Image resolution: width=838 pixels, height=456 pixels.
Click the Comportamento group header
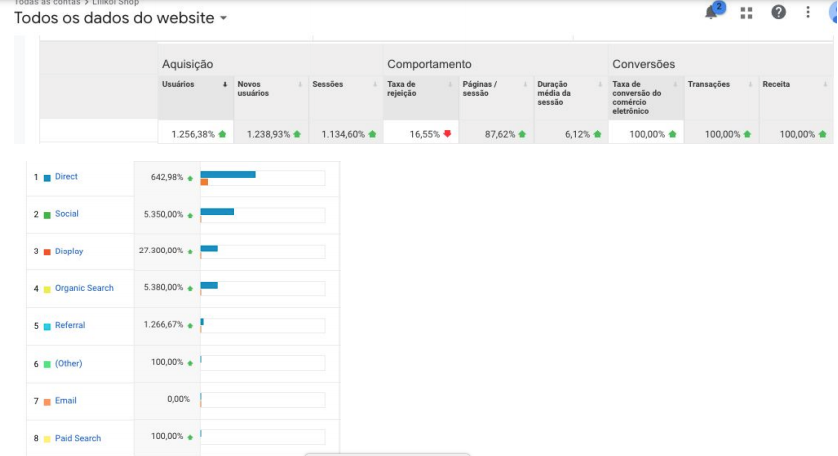429,64
